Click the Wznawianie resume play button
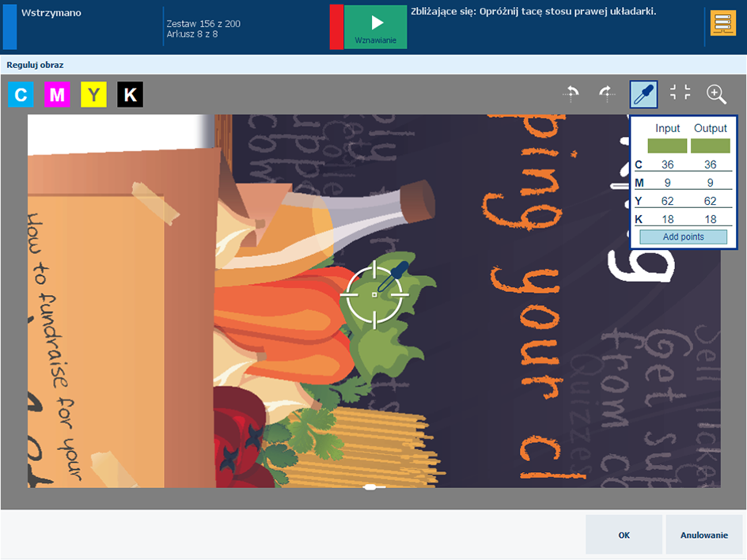 click(x=375, y=27)
